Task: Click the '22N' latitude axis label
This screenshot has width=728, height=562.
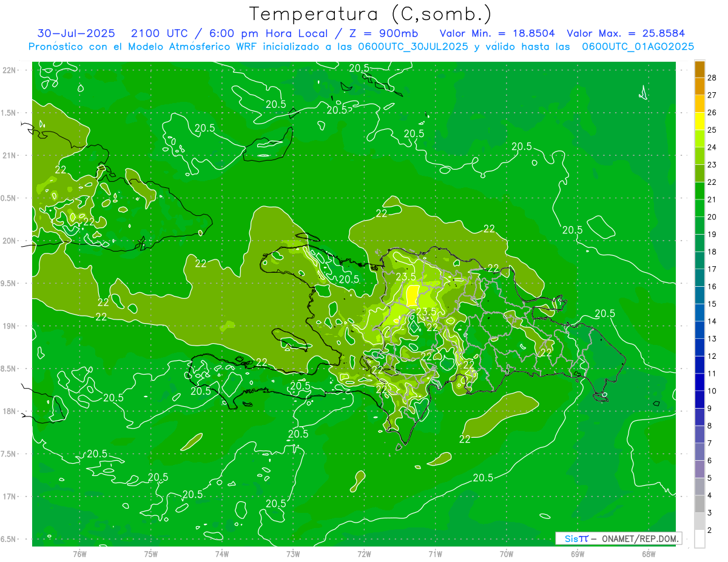Action: coord(10,70)
